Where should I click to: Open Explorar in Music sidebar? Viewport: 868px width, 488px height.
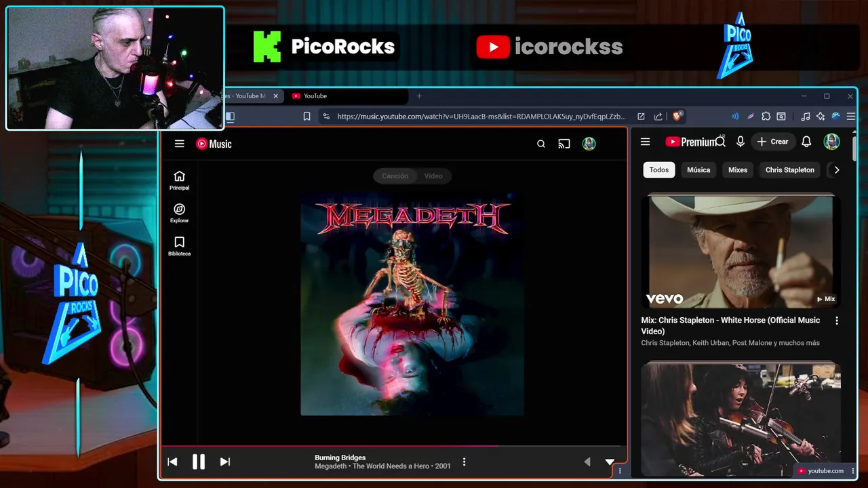(x=179, y=213)
